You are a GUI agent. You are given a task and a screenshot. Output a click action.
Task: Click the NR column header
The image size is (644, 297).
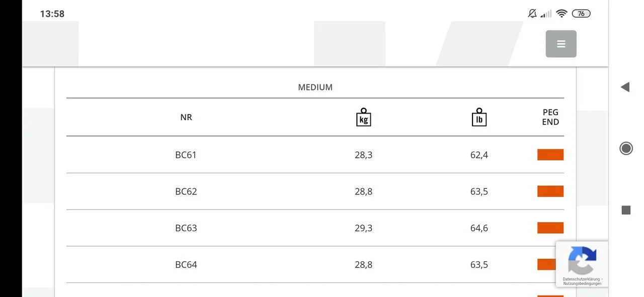186,117
